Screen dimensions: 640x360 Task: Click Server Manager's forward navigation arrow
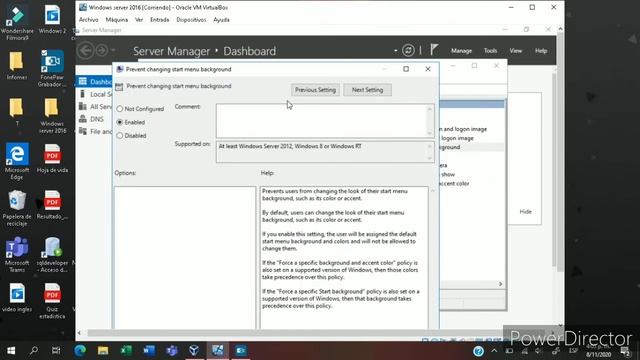point(102,51)
